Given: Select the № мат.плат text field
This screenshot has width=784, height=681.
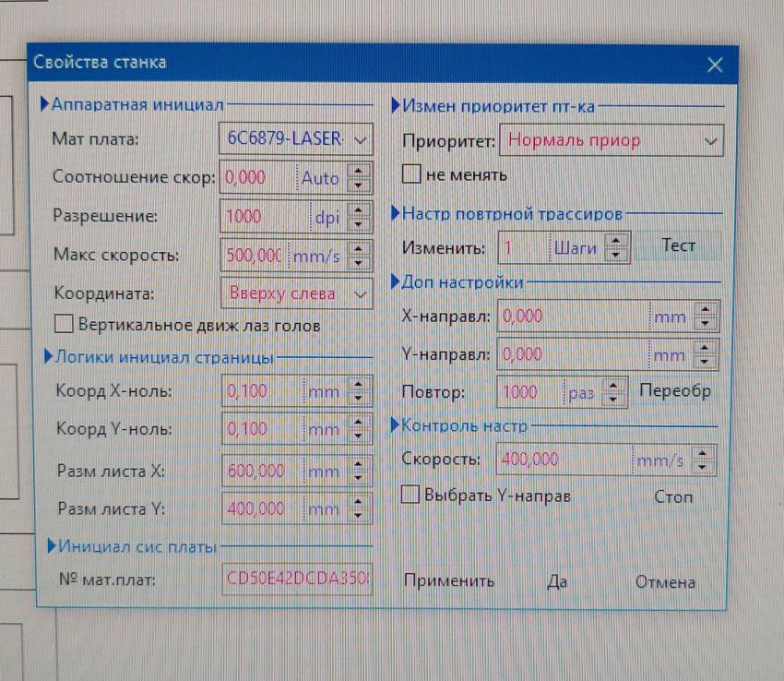Looking at the screenshot, I should (x=296, y=580).
